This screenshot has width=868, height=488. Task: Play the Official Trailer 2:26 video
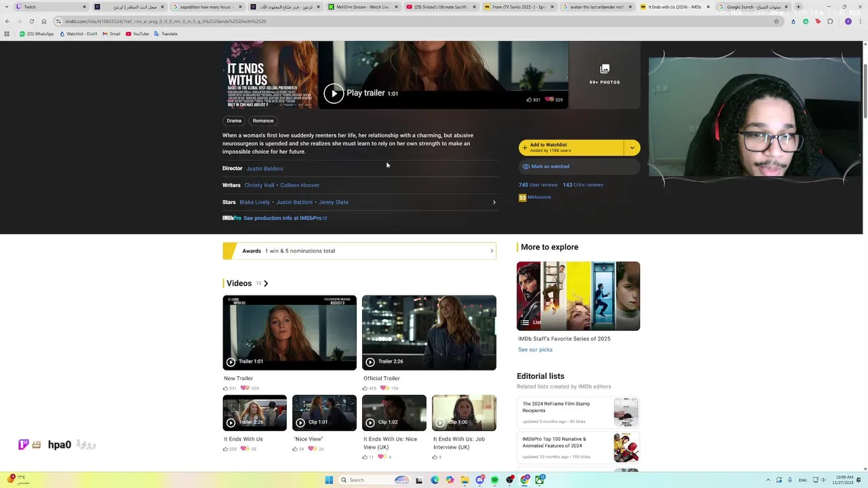point(429,333)
